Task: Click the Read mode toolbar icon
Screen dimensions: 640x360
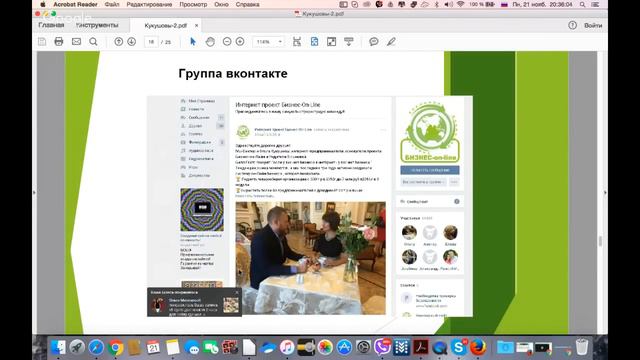Action: [349, 42]
